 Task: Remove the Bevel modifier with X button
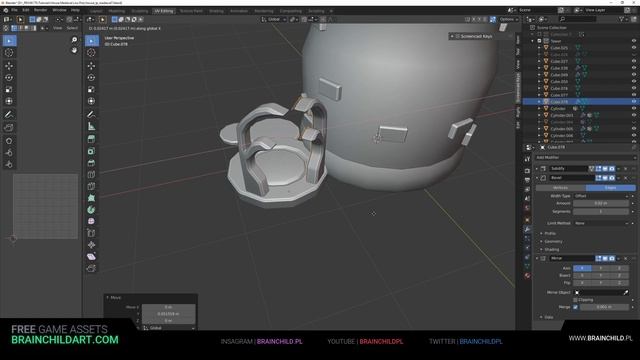[626, 178]
